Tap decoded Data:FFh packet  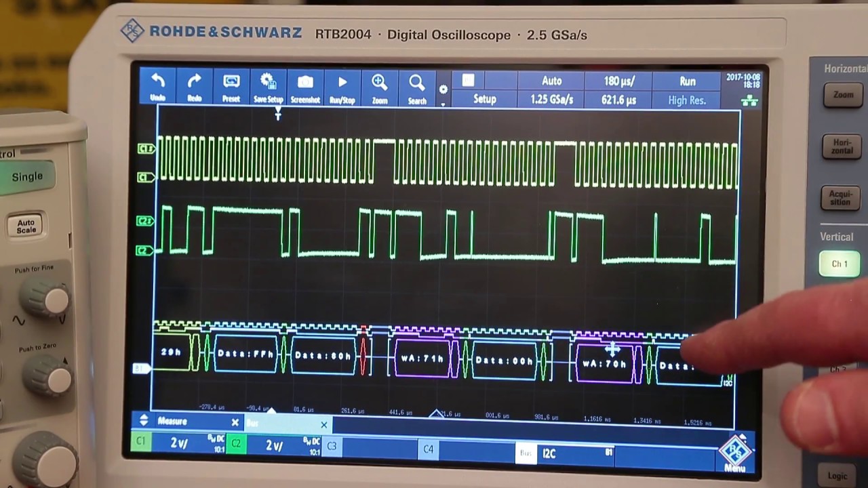(x=246, y=353)
